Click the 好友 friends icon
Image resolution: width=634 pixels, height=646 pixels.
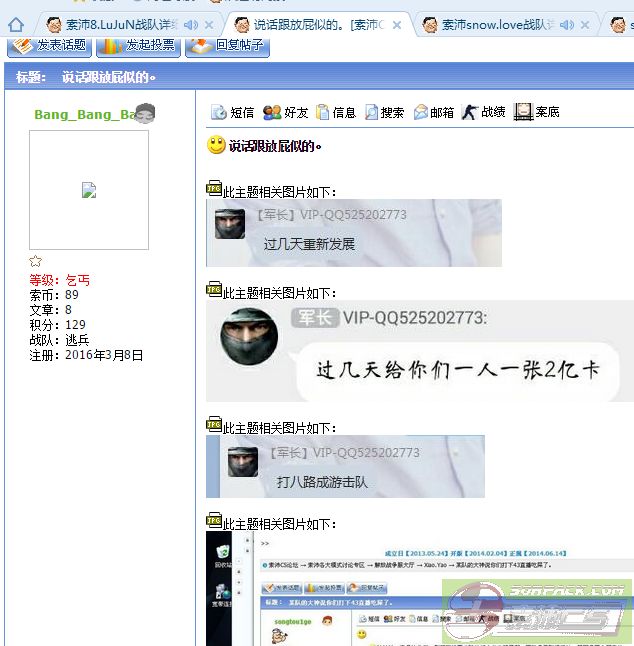pos(272,113)
